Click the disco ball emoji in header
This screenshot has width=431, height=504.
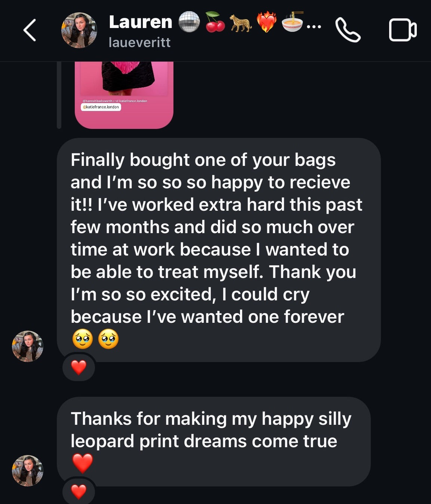[x=189, y=22]
